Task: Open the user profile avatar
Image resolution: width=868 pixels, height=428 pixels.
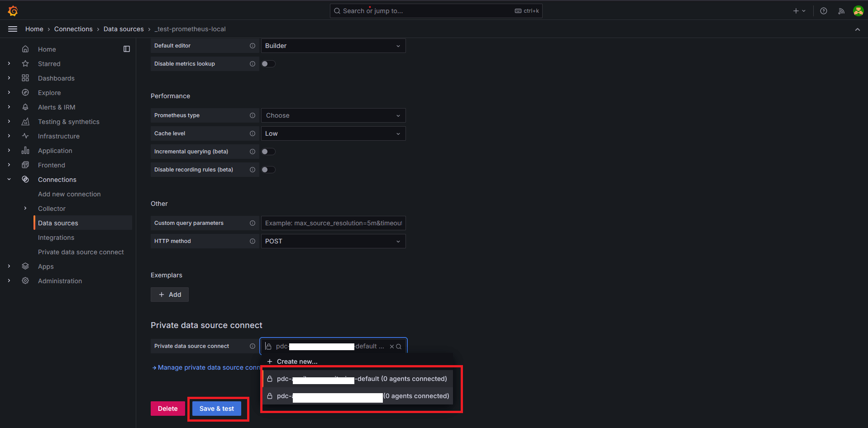Action: (x=858, y=11)
